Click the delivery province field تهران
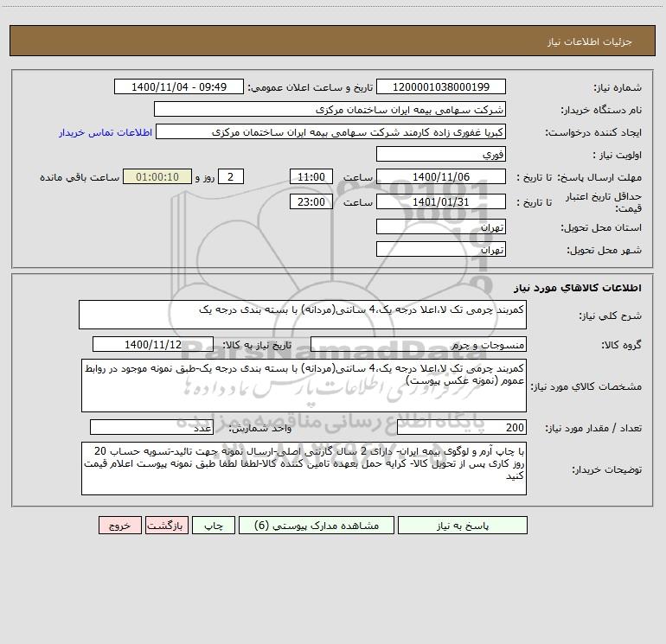666x644 pixels. point(441,227)
